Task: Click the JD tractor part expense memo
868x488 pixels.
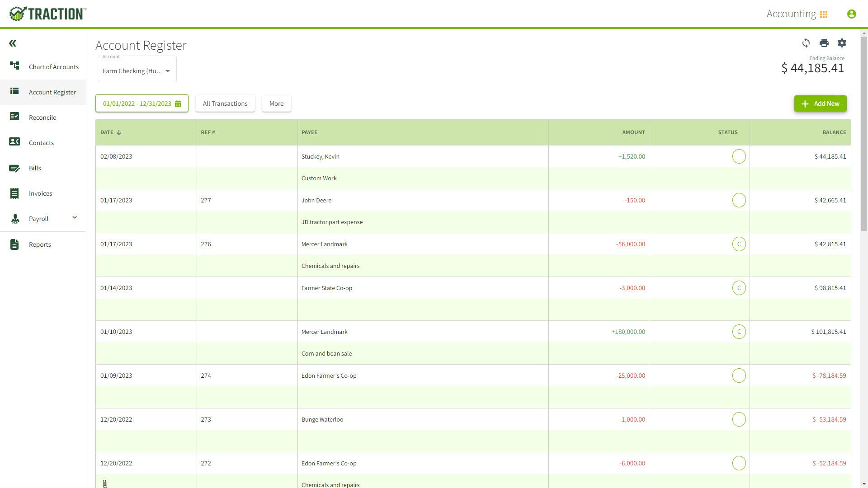Action: tap(332, 222)
